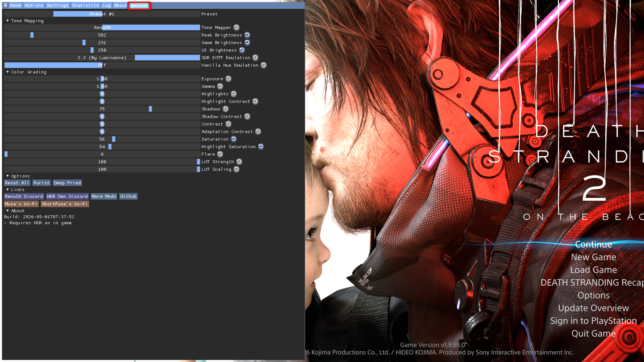Collapse the Links section

click(x=7, y=190)
